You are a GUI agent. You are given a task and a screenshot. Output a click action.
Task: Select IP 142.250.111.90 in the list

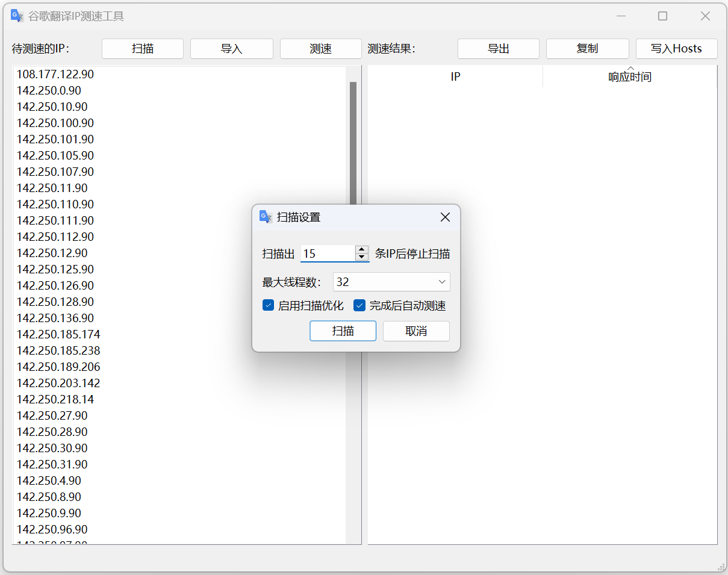(55, 220)
